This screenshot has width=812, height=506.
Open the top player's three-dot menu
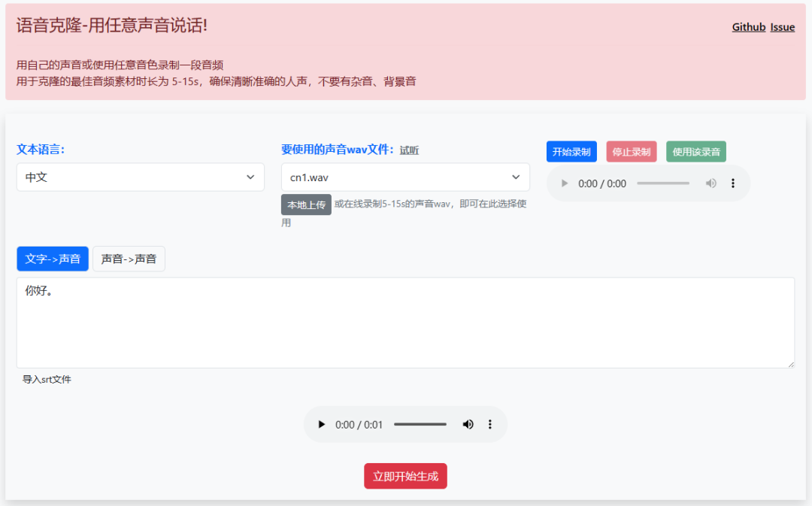click(733, 183)
